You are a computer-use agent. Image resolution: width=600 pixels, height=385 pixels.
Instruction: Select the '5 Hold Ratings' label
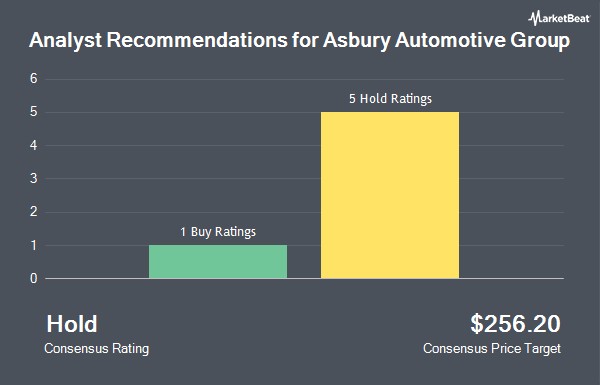pyautogui.click(x=390, y=99)
